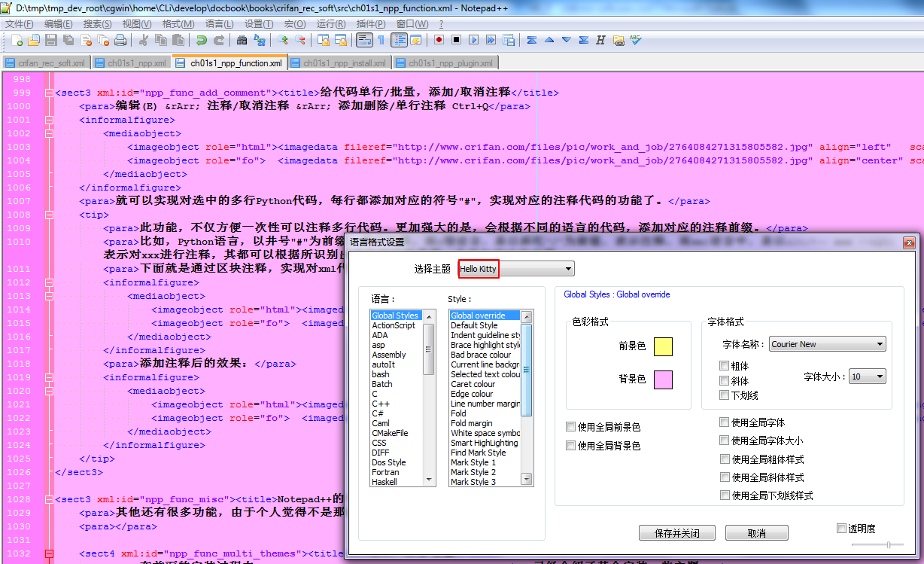Screen dimensions: 924x564
Task: Check 使用全局粗体样式 checkbox
Action: [724, 459]
